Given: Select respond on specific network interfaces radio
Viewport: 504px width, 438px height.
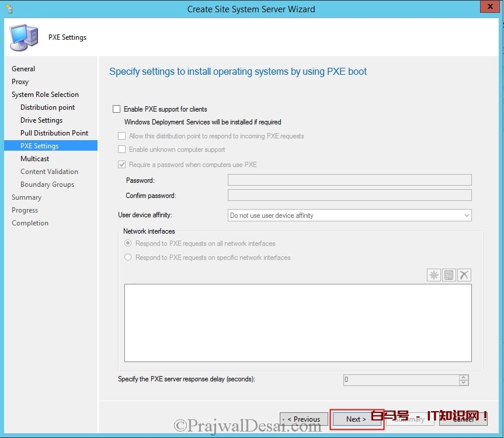Looking at the screenshot, I should [128, 258].
